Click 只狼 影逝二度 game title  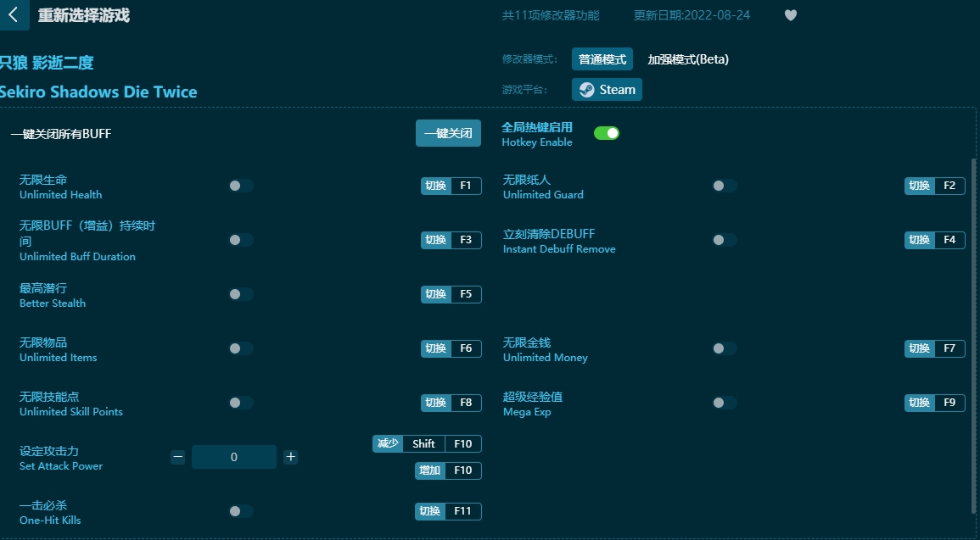[47, 63]
